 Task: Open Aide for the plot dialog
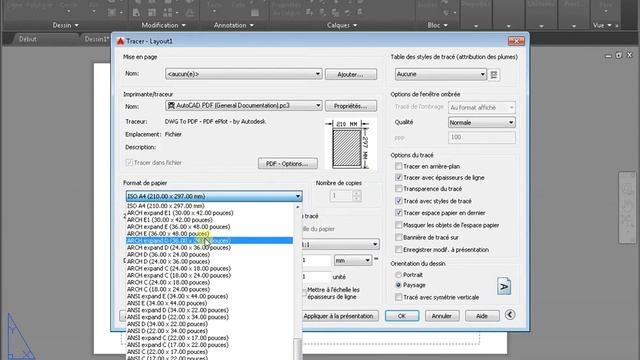(482, 316)
